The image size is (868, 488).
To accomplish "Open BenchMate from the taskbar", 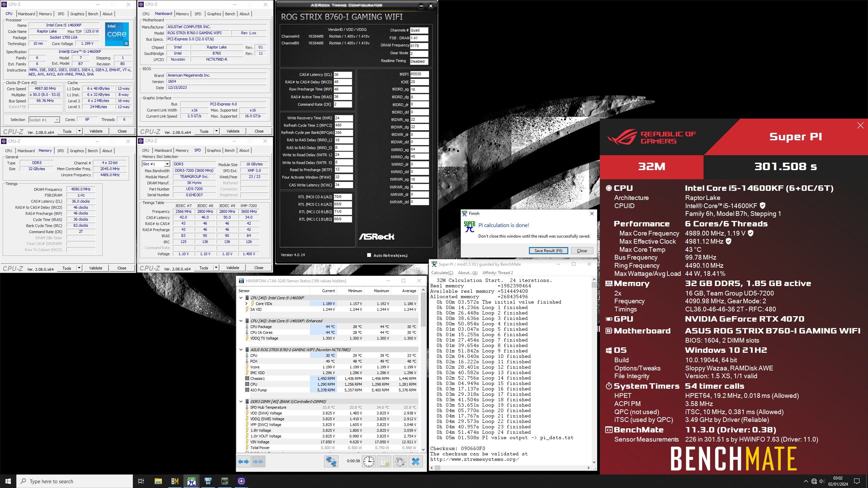I will tap(175, 481).
